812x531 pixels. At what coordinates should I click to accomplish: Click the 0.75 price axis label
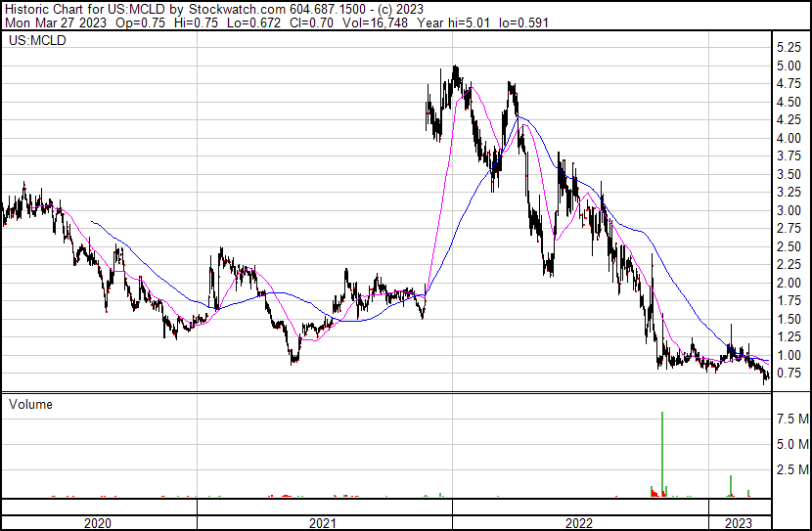[x=789, y=374]
